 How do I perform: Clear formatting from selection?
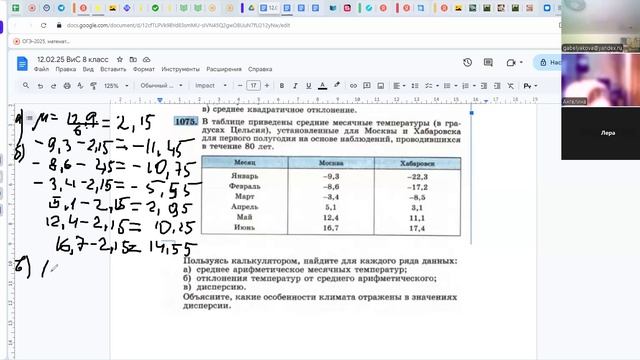pos(511,86)
